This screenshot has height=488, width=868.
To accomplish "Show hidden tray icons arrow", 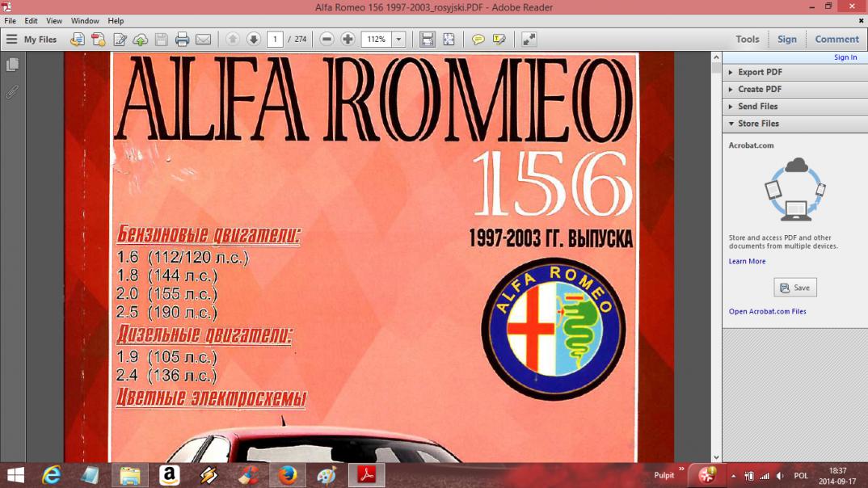I will pyautogui.click(x=733, y=476).
